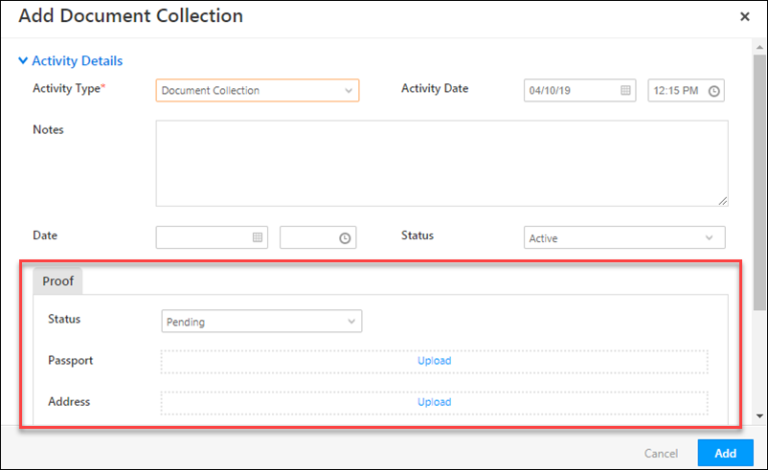Screen dimensions: 768x470
Task: Open calendar icon in the Date field
Action: [x=257, y=237]
